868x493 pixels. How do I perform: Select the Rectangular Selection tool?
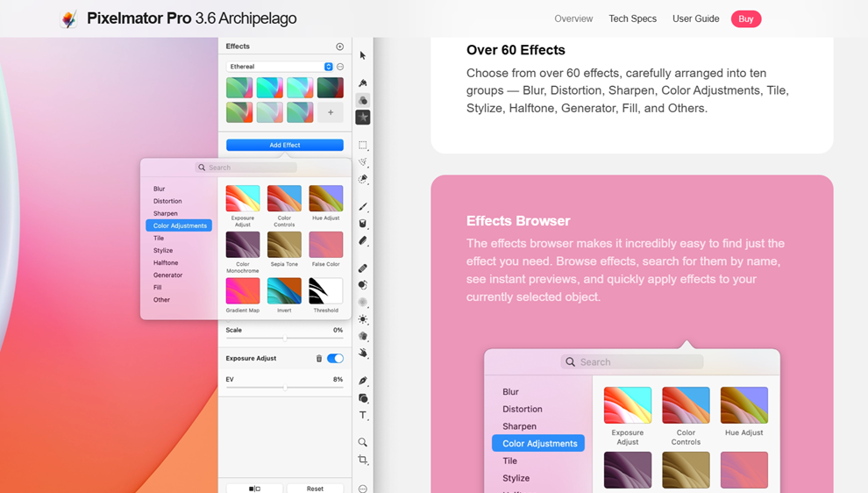click(x=363, y=145)
